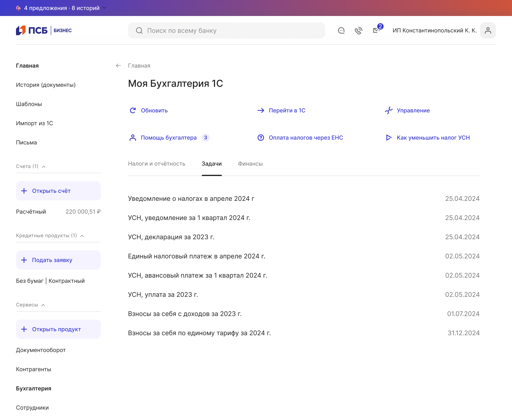Screen dimensions: 512x420
Task: Collapse the Счета (1) section
Action: (44, 166)
